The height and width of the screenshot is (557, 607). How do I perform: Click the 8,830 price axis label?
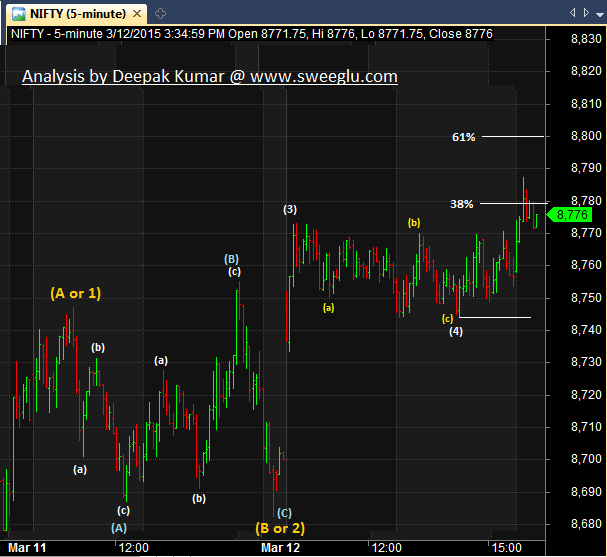(586, 39)
